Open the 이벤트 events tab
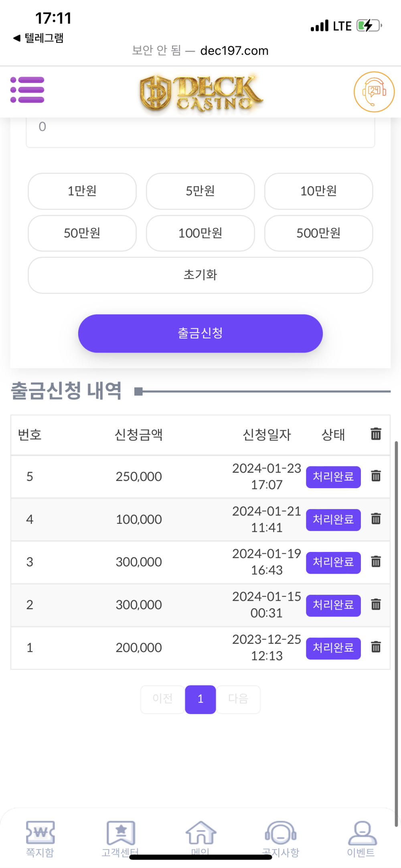401x868 pixels. pos(361,838)
